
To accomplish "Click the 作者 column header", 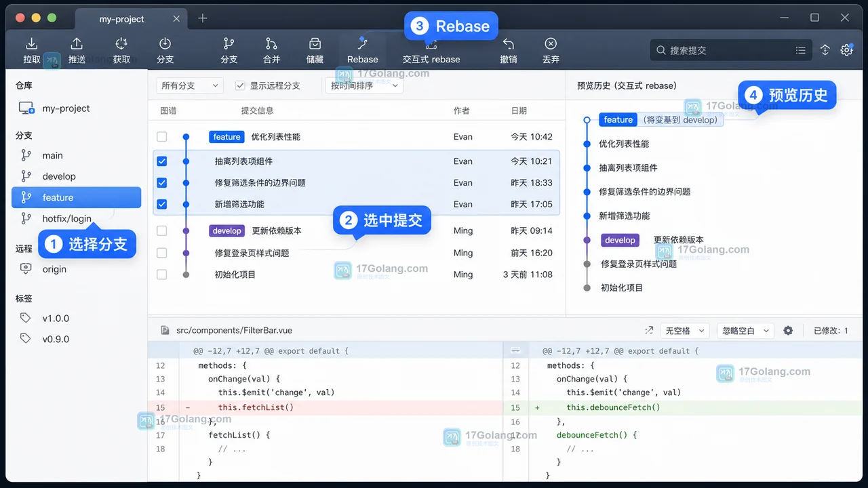I will [461, 110].
